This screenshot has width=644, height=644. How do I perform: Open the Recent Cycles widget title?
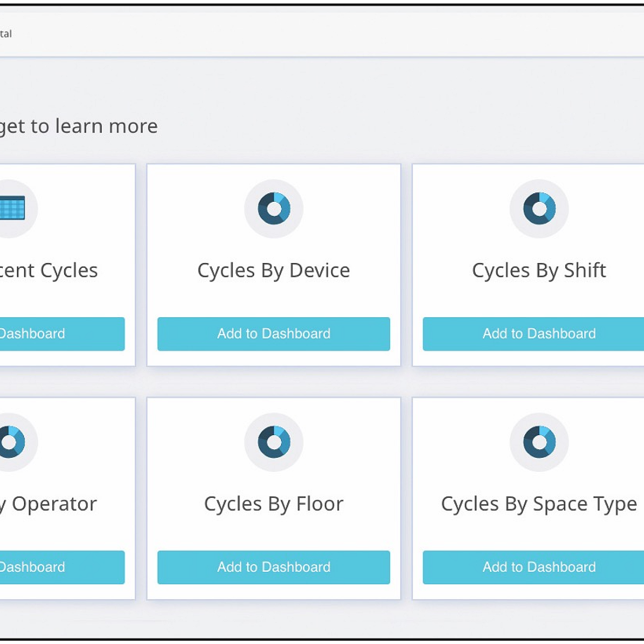[49, 271]
